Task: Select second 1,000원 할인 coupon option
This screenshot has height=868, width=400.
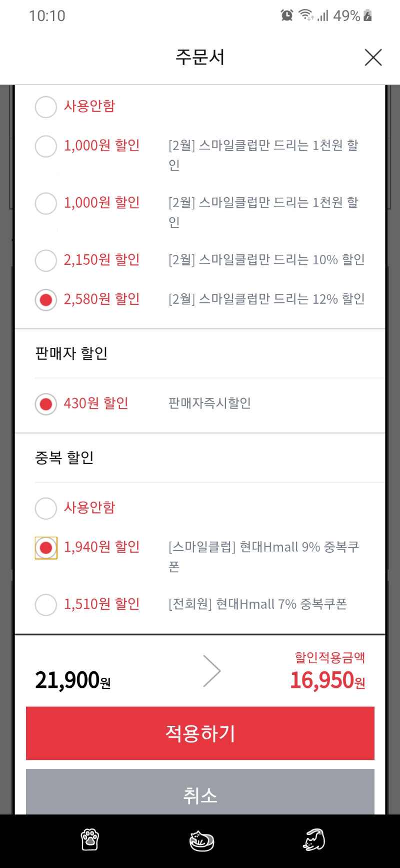Action: coord(46,203)
